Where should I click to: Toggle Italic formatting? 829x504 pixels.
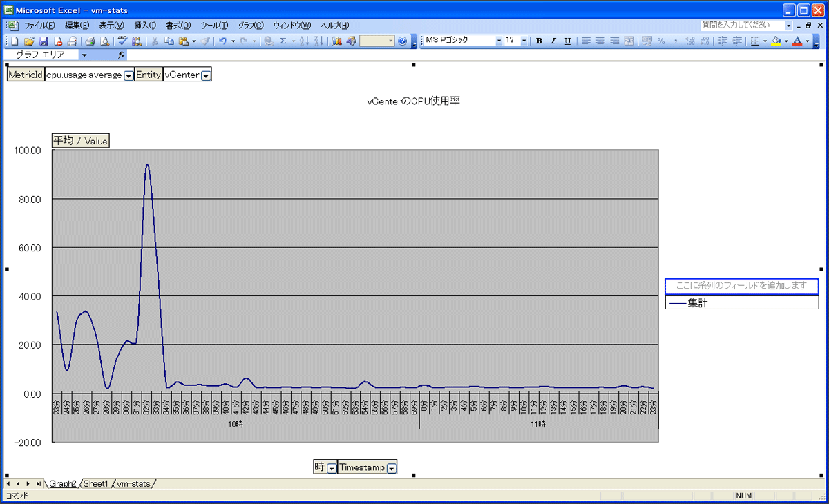click(x=553, y=41)
